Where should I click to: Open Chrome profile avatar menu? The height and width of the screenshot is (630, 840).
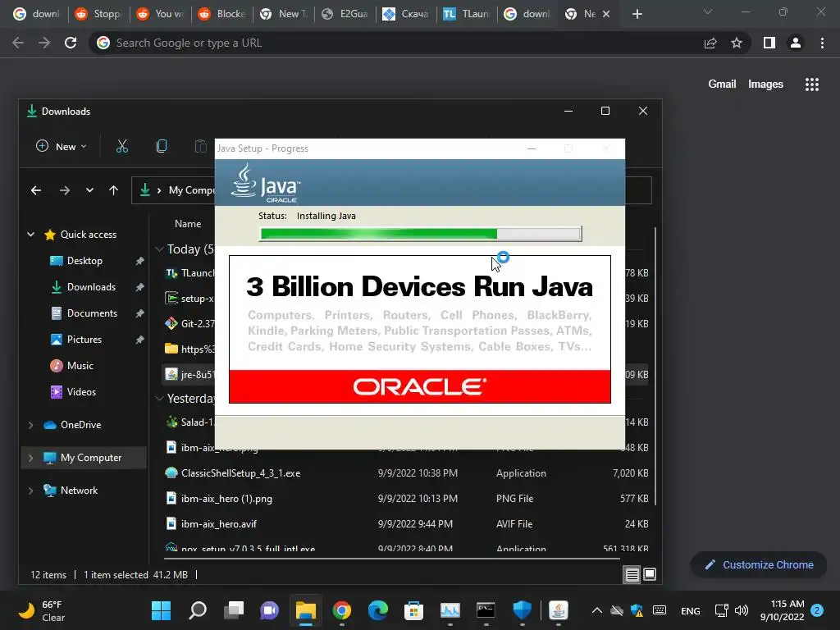[x=796, y=43]
